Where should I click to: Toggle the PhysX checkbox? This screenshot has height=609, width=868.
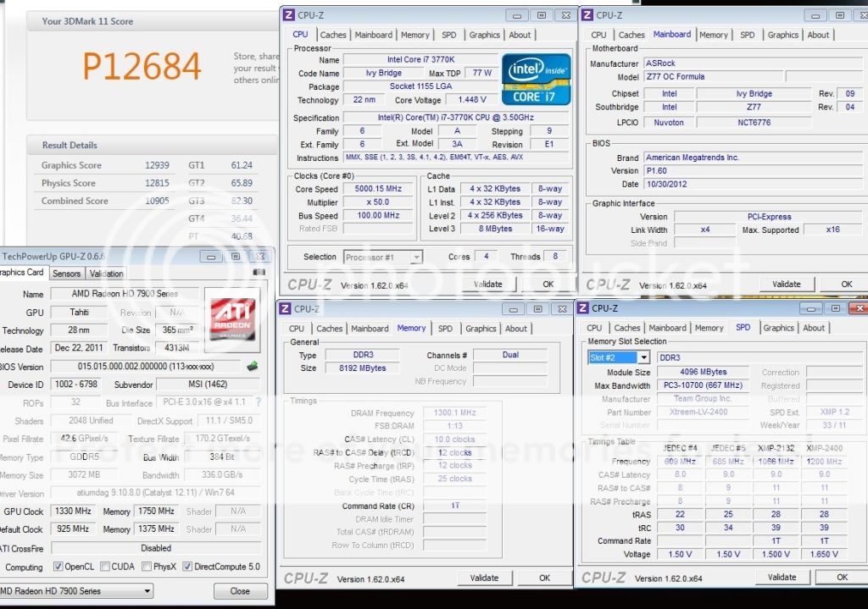point(147,567)
